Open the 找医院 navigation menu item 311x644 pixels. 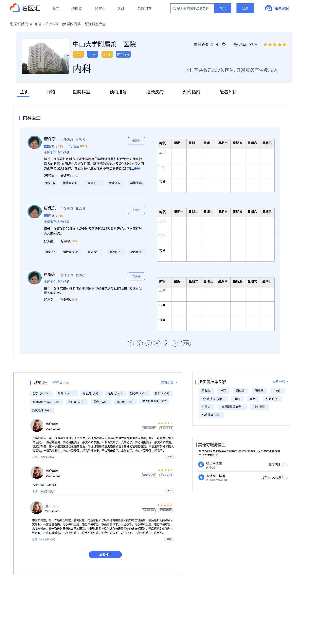click(77, 9)
